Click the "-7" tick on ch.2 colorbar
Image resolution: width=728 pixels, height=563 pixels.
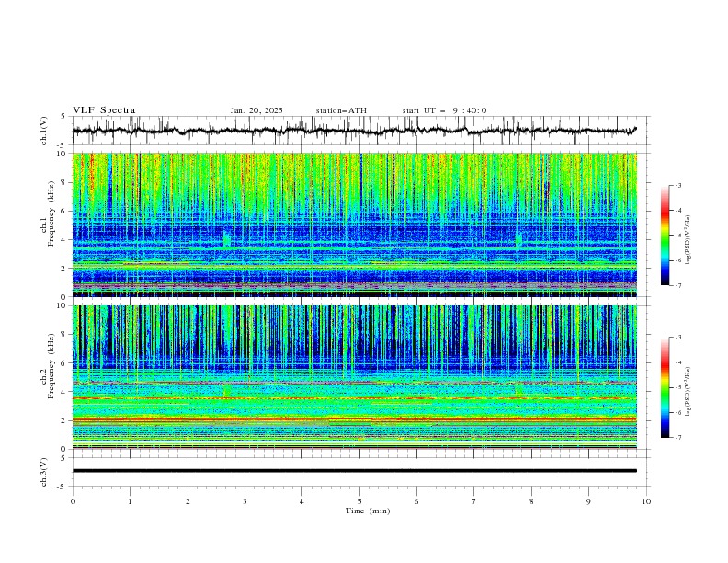(x=678, y=438)
